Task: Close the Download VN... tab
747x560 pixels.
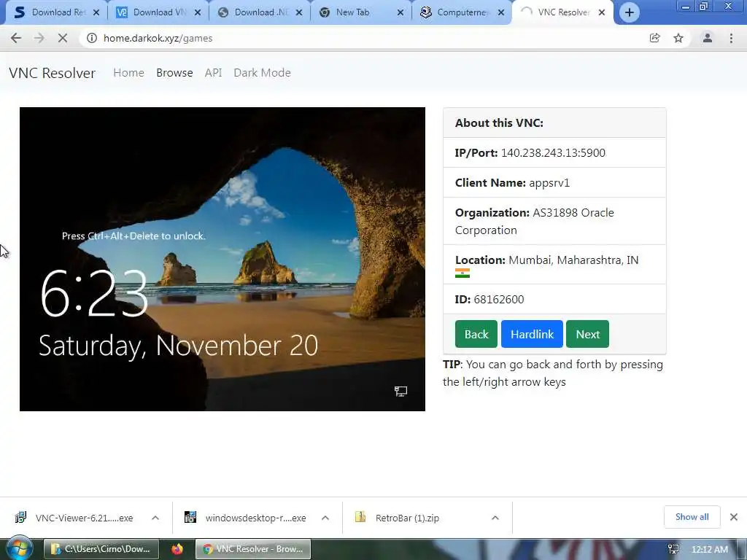Action: pos(198,12)
